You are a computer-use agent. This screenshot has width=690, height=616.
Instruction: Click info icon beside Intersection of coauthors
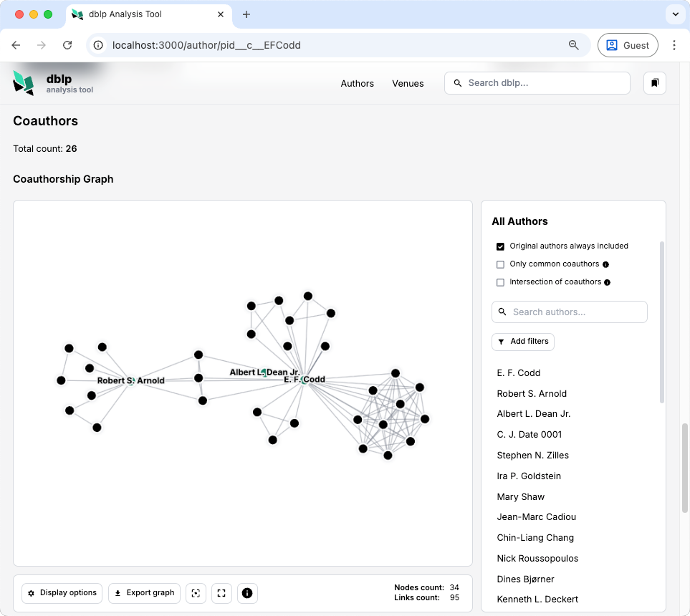pos(608,282)
